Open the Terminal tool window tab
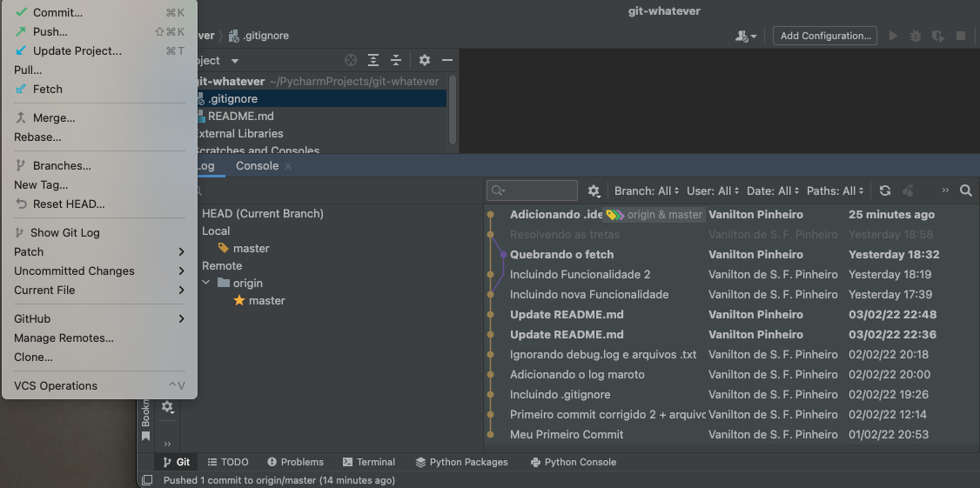The image size is (980, 488). click(369, 463)
